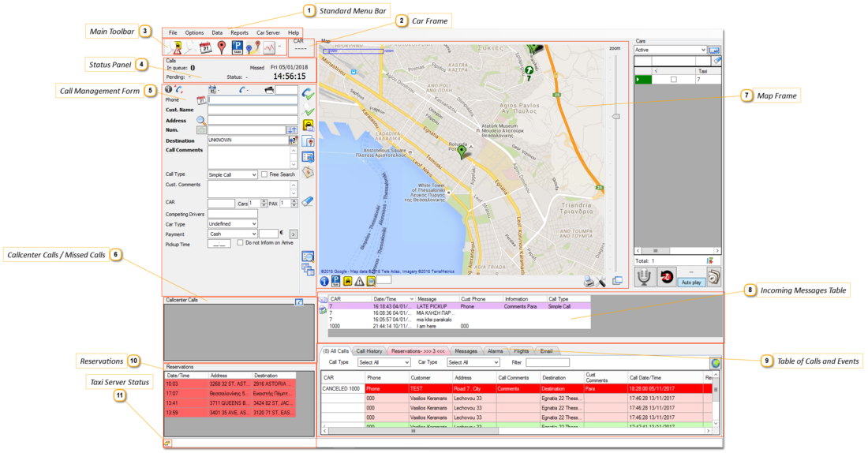Image resolution: width=868 pixels, height=453 pixels.
Task: Click the microphone button in Cars panel
Action: click(x=644, y=277)
